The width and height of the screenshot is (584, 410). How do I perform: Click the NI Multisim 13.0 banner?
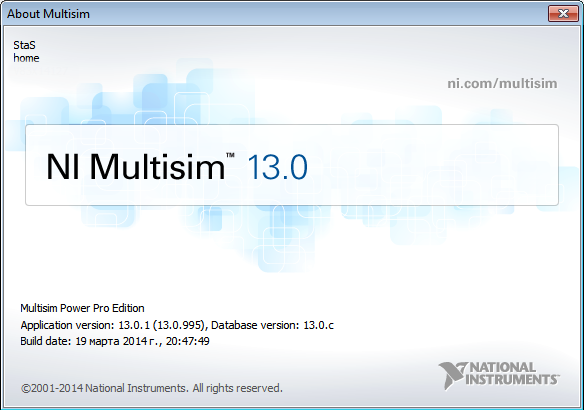coord(292,165)
